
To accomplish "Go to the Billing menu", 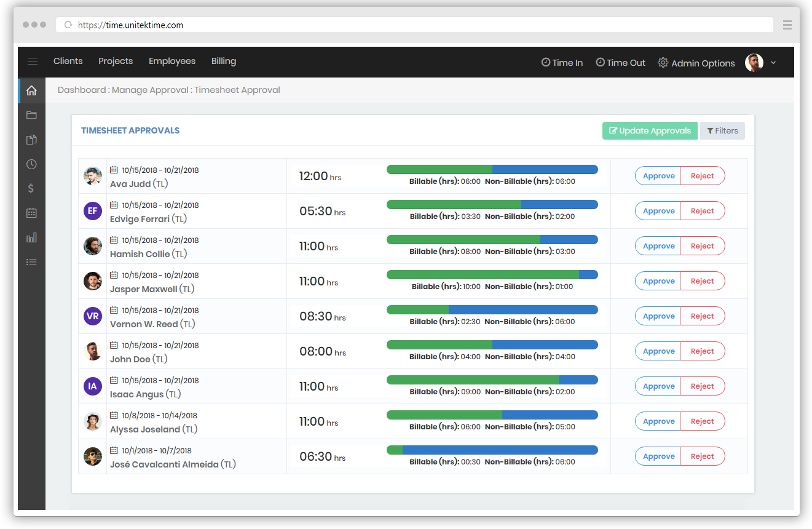I will click(224, 62).
